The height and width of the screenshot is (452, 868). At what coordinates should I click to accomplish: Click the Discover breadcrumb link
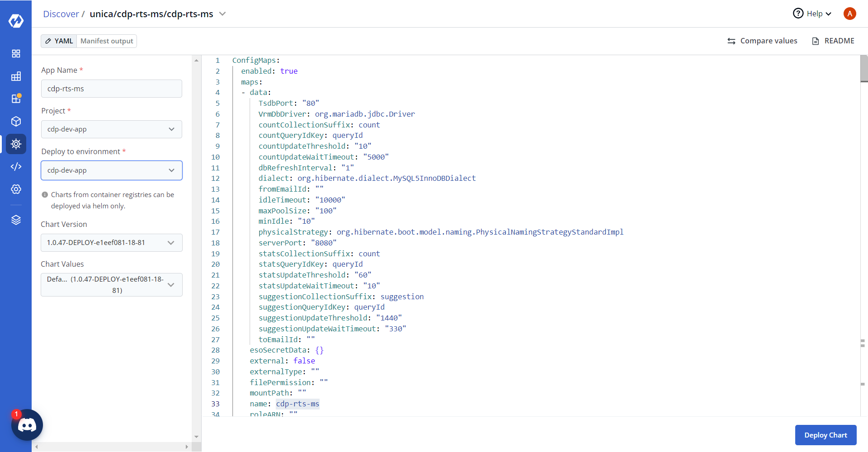pos(61,14)
